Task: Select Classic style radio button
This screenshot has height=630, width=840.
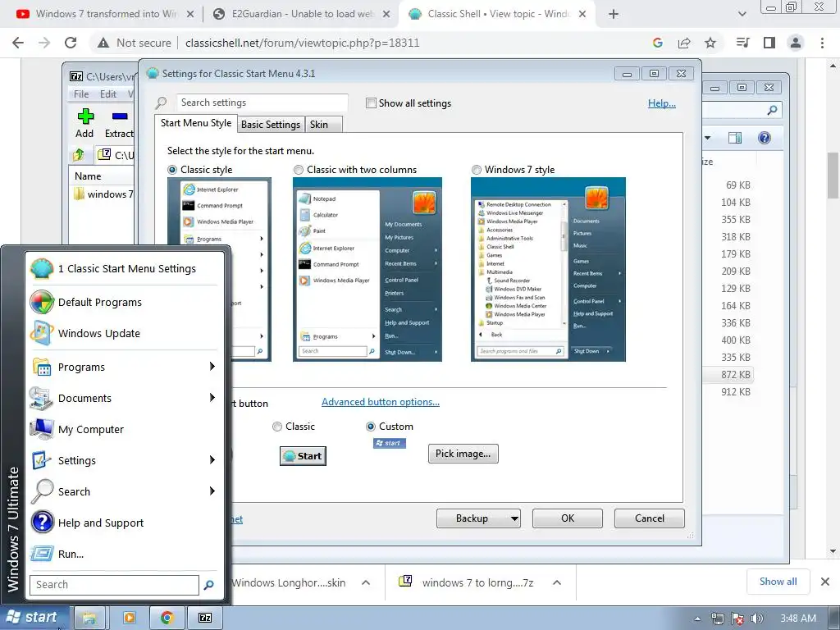Action: click(172, 170)
